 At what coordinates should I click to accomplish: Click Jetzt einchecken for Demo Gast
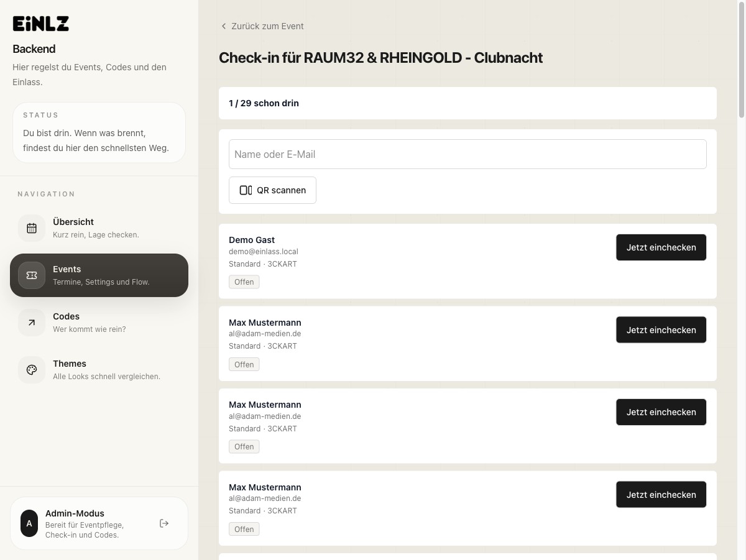pos(661,247)
